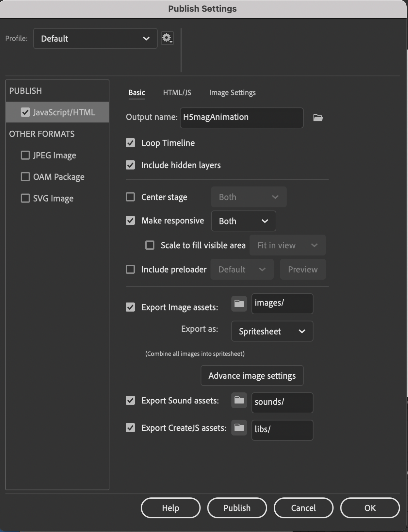Screen dimensions: 408x532
Task: Toggle Include hidden layers option
Action: coord(130,165)
